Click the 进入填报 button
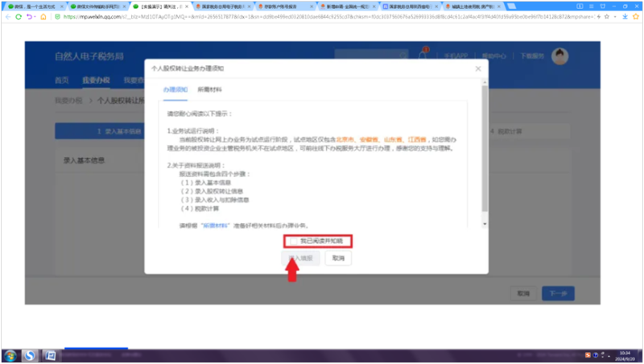The height and width of the screenshot is (364, 644). coord(298,259)
